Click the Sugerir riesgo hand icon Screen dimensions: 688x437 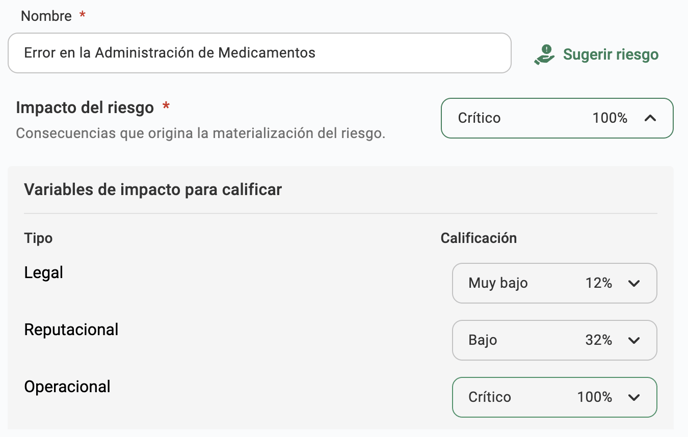tap(545, 54)
